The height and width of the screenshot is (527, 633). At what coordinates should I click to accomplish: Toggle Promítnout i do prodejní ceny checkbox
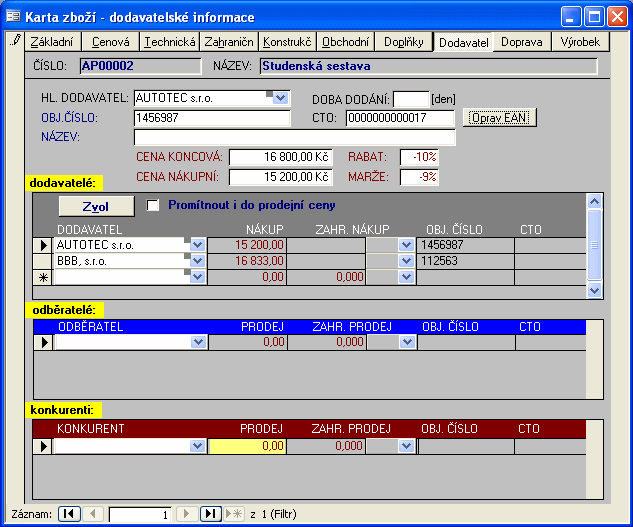(153, 205)
